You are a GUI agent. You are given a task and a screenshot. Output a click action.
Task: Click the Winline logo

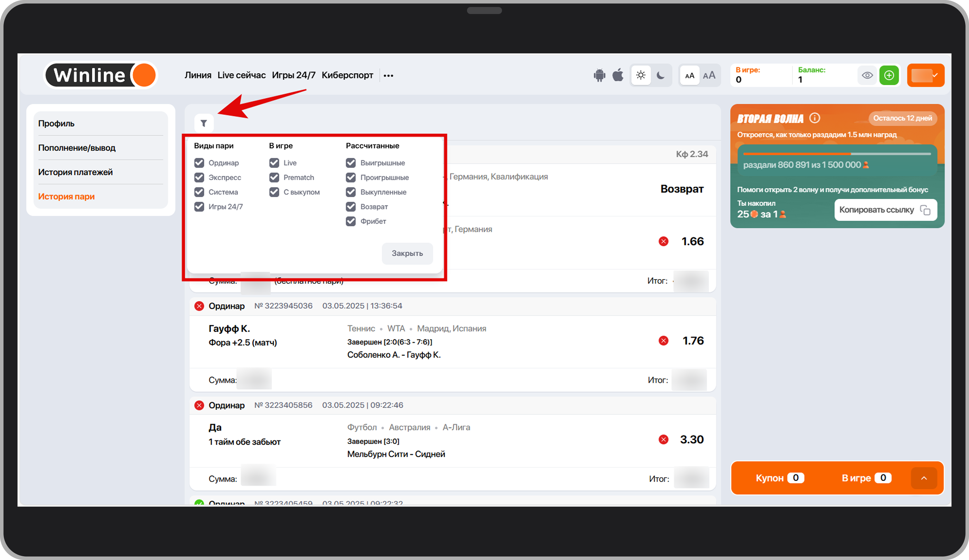[101, 75]
